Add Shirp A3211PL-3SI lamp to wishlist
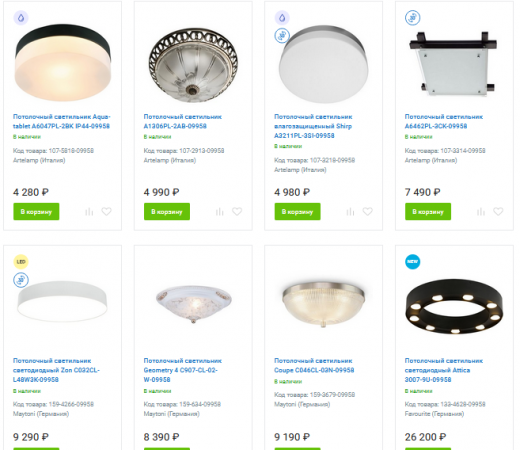 tap(368, 211)
